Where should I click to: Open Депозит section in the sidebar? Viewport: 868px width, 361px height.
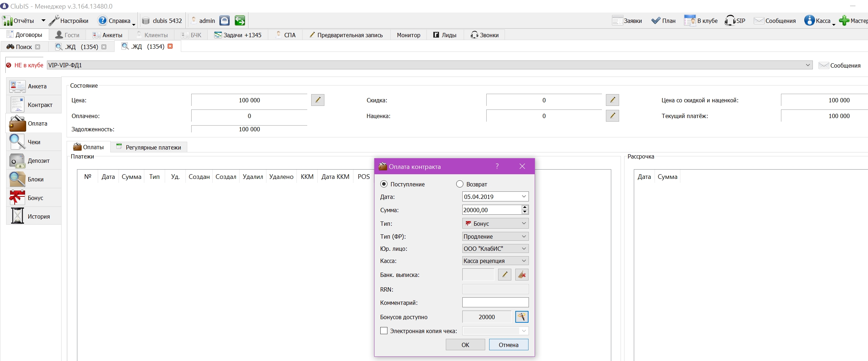pos(34,161)
